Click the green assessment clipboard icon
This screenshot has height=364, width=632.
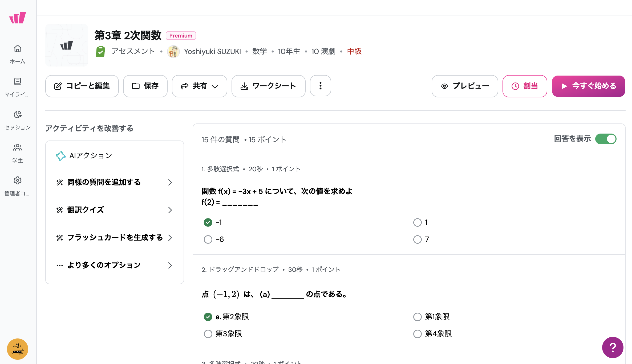pyautogui.click(x=100, y=51)
